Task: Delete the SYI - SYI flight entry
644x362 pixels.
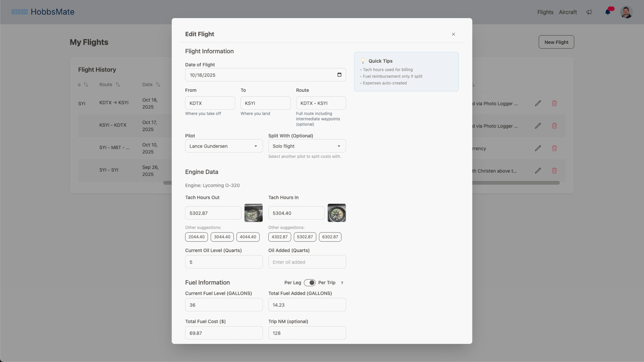Action: (x=554, y=171)
